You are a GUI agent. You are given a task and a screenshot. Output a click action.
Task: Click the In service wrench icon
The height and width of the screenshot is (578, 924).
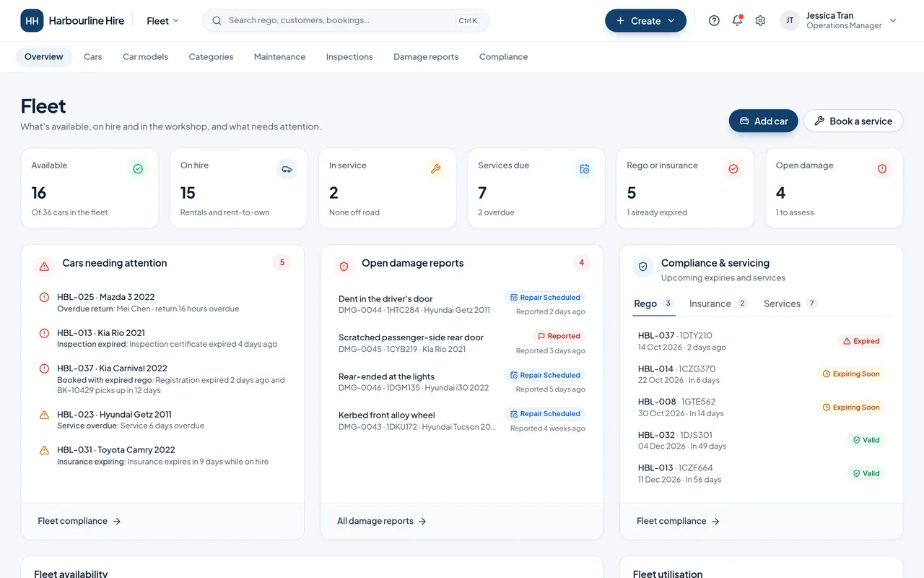435,169
